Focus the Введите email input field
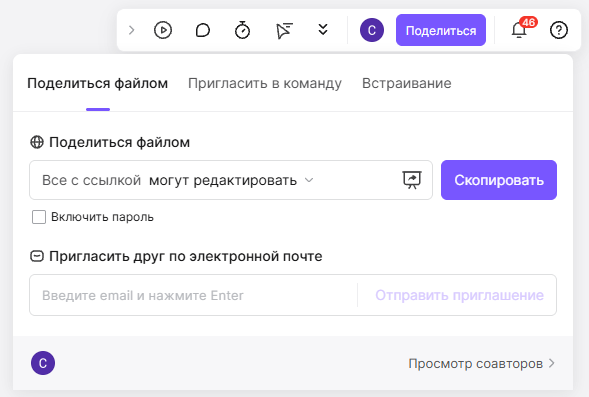The height and width of the screenshot is (397, 589). point(193,295)
